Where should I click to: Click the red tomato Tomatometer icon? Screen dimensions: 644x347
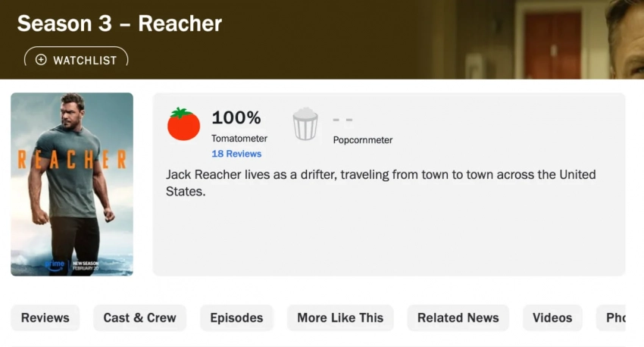[183, 124]
